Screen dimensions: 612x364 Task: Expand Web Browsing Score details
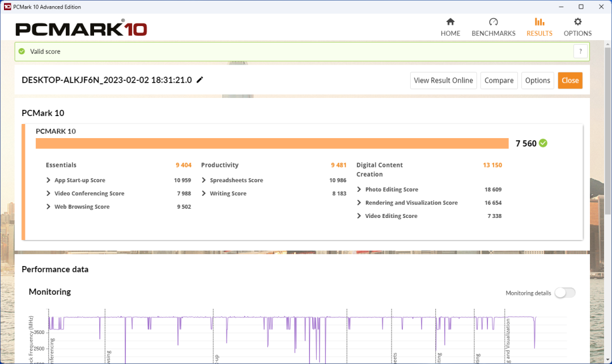coord(48,207)
